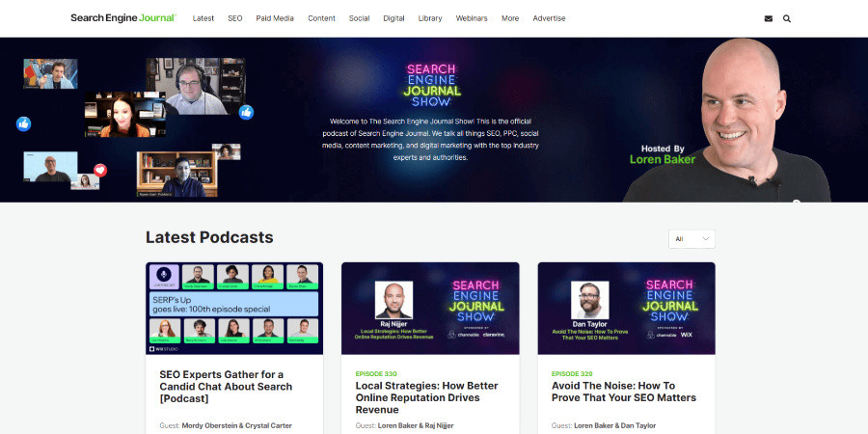Screen dimensions: 868x434
Task: Go to the Search Engine Journal home logo
Action: (123, 17)
